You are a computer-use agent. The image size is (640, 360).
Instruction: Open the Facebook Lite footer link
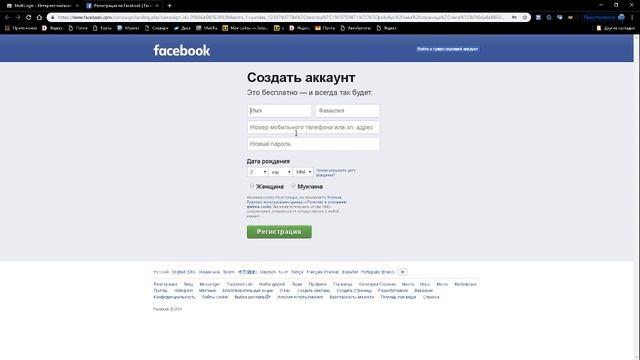pos(240,284)
